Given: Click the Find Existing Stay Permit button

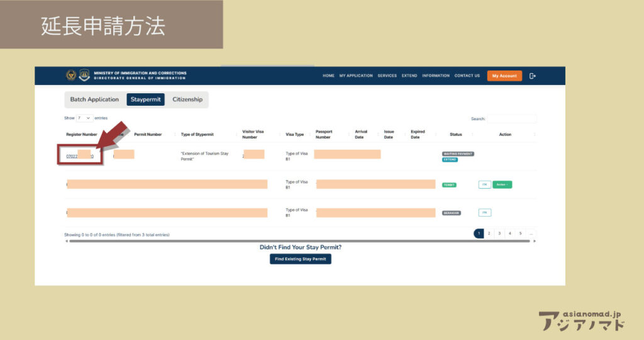Looking at the screenshot, I should pos(301,259).
